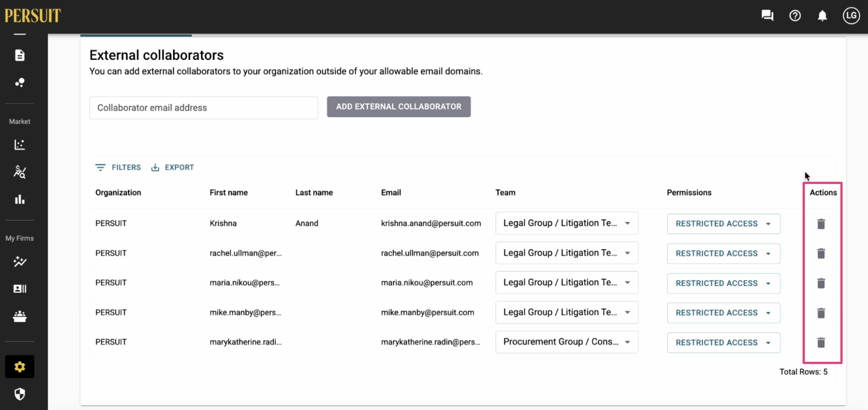Viewport: 868px width, 410px height.
Task: Sort by Last name column header
Action: [x=314, y=193]
